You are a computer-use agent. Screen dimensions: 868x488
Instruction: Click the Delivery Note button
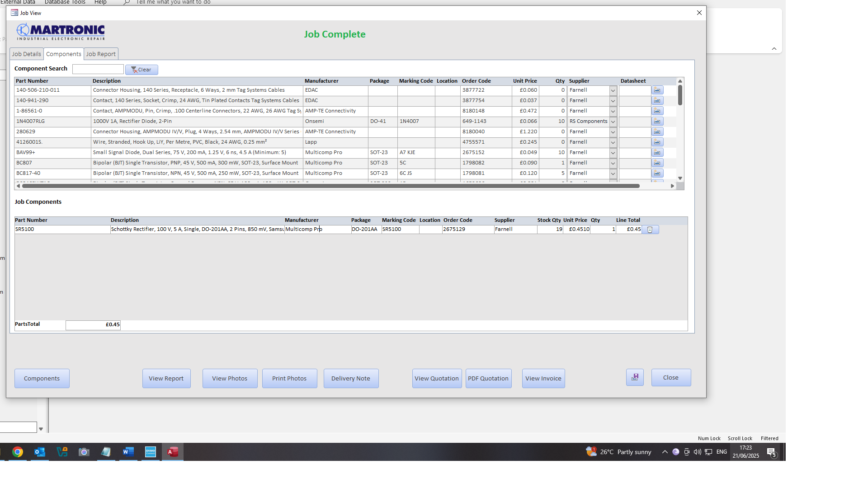tap(351, 379)
